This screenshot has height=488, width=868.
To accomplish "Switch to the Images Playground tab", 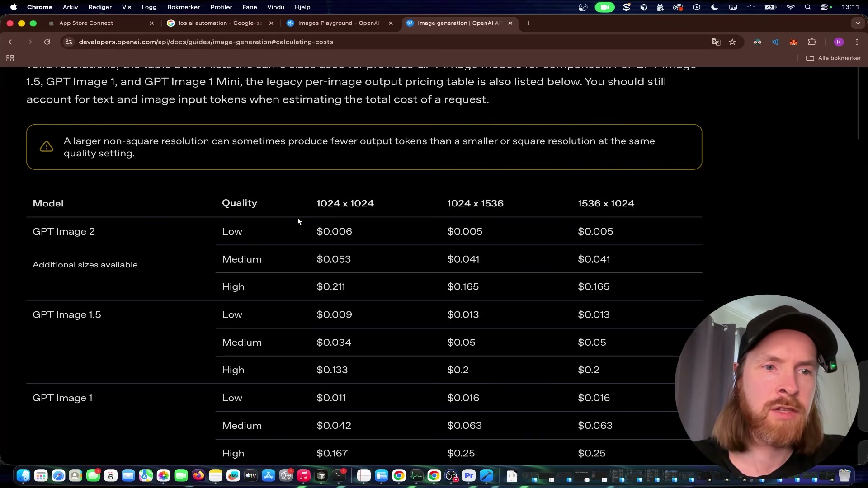I will (339, 23).
